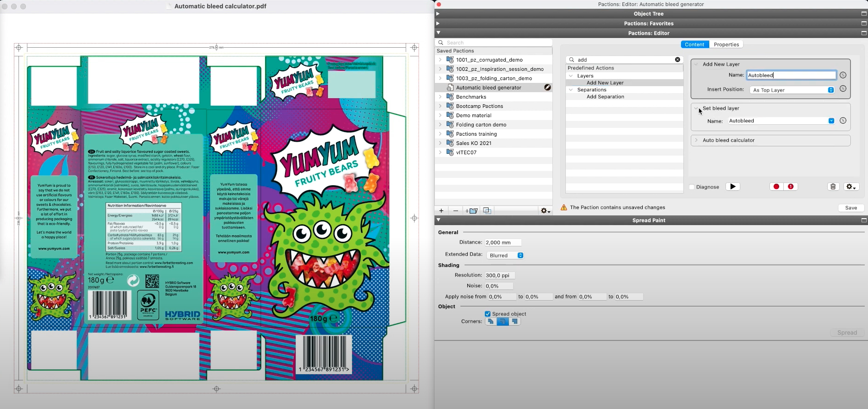This screenshot has width=868, height=409.
Task: Select beveled corners option icon
Action: click(490, 321)
